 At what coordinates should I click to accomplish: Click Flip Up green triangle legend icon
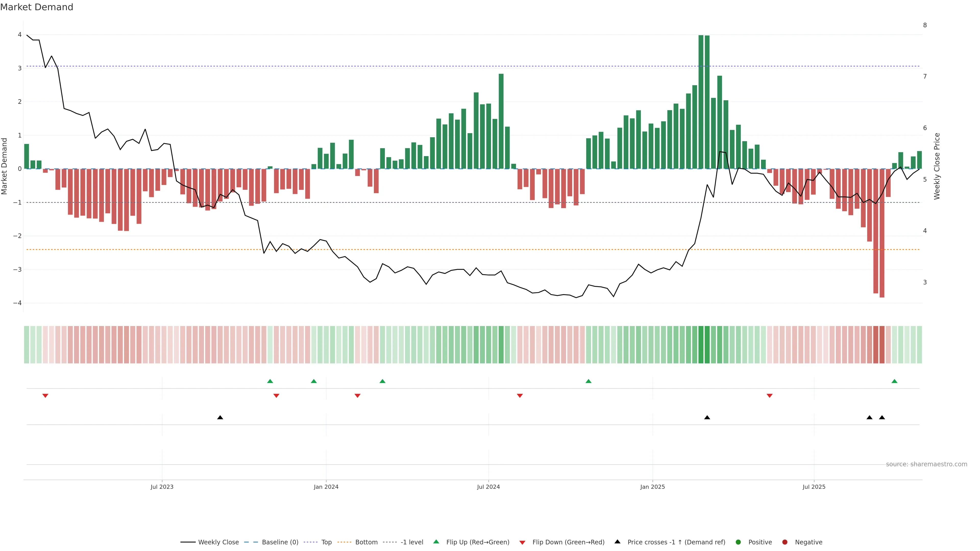(436, 542)
